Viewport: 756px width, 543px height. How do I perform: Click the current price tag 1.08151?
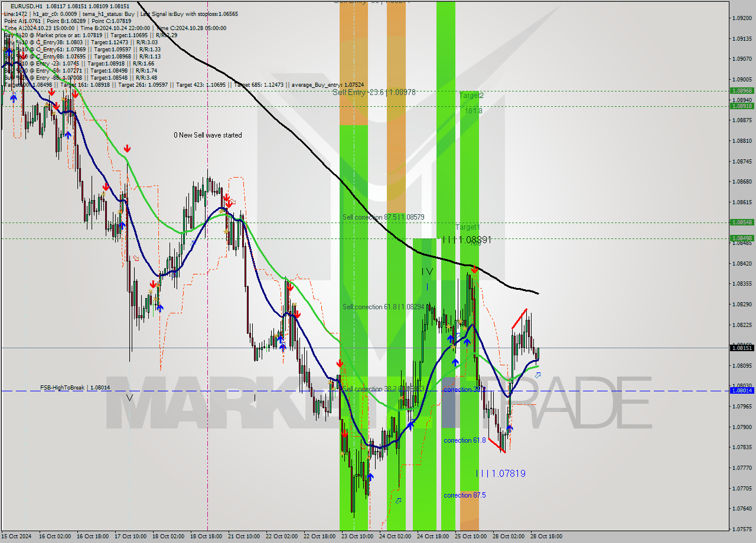742,348
